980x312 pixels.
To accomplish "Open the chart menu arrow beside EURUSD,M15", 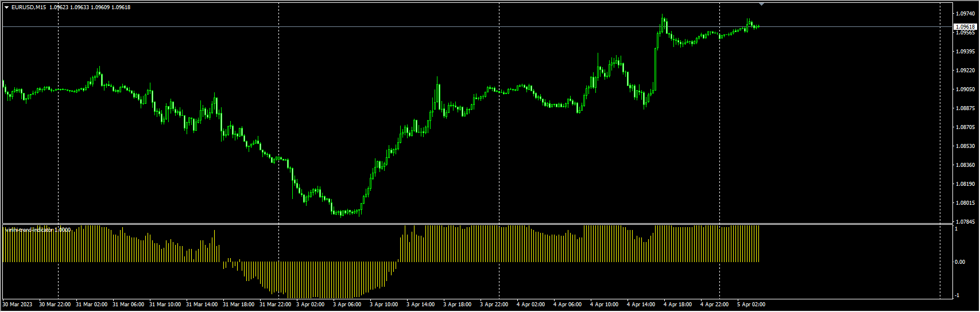I will pyautogui.click(x=6, y=7).
